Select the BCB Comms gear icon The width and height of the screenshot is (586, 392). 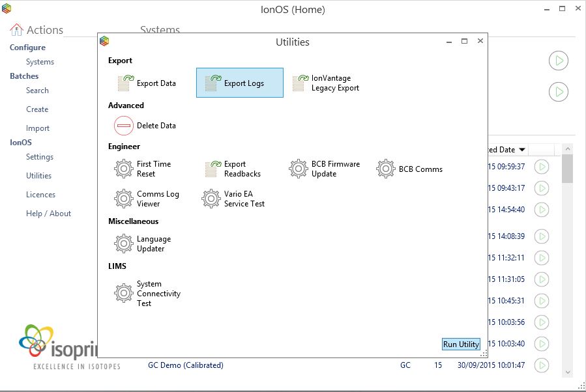point(386,169)
